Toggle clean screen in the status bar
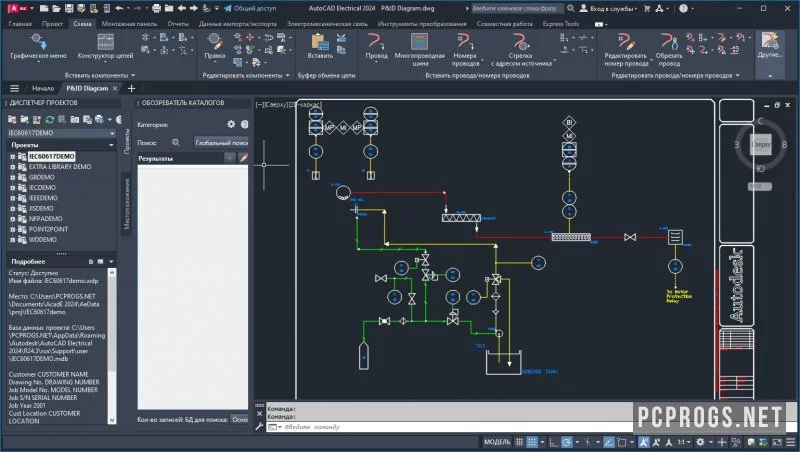Image resolution: width=800 pixels, height=452 pixels. [777, 442]
